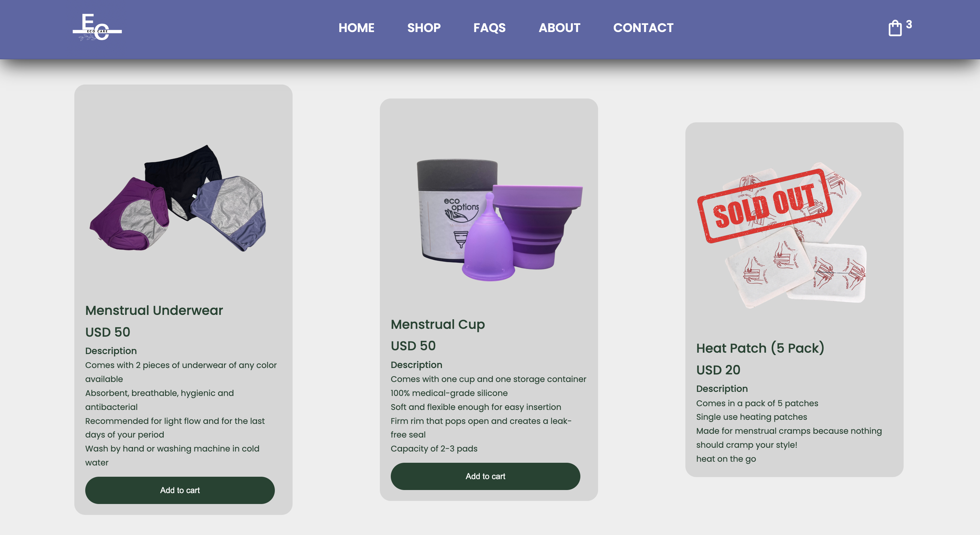Click the Eco Care logo
The width and height of the screenshot is (980, 535).
pyautogui.click(x=97, y=27)
